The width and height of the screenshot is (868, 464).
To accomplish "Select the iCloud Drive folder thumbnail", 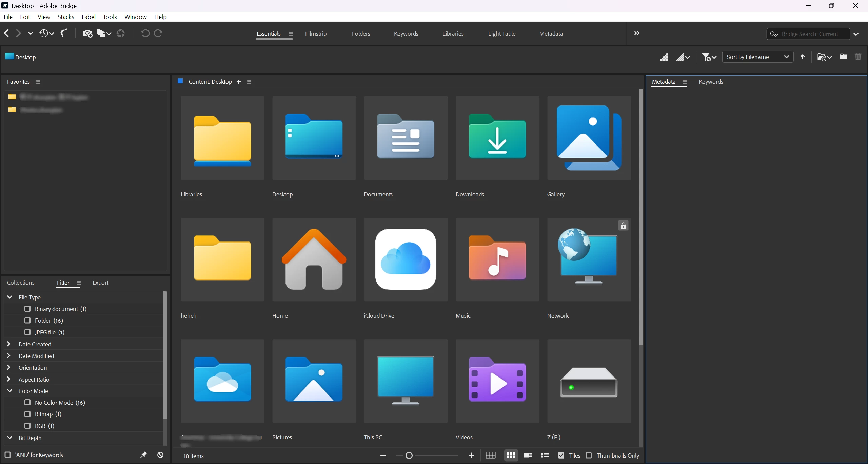I will [406, 259].
